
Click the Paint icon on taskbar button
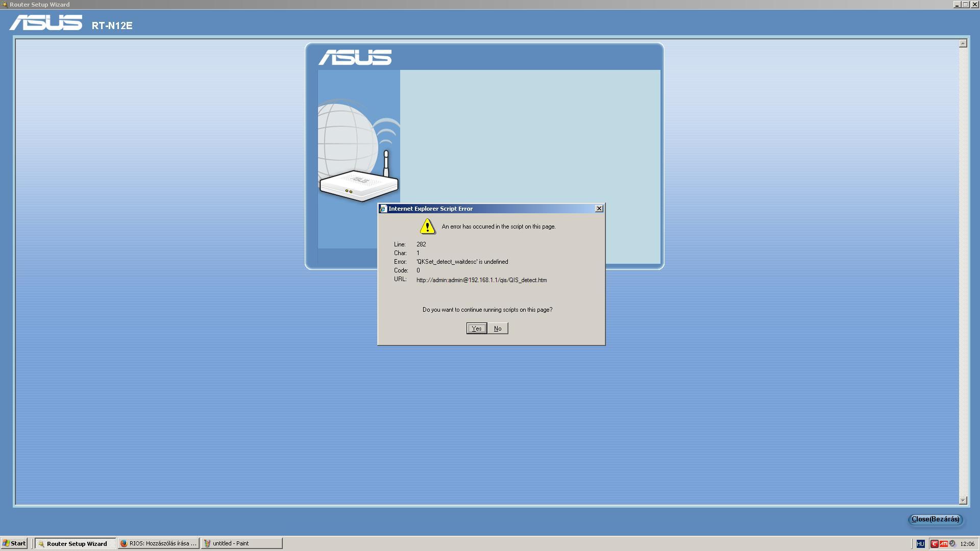click(x=207, y=543)
